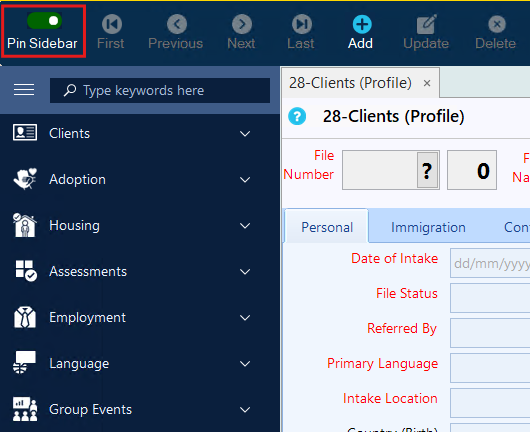The width and height of the screenshot is (530, 432).
Task: Click the blue help question icon
Action: tap(297, 116)
